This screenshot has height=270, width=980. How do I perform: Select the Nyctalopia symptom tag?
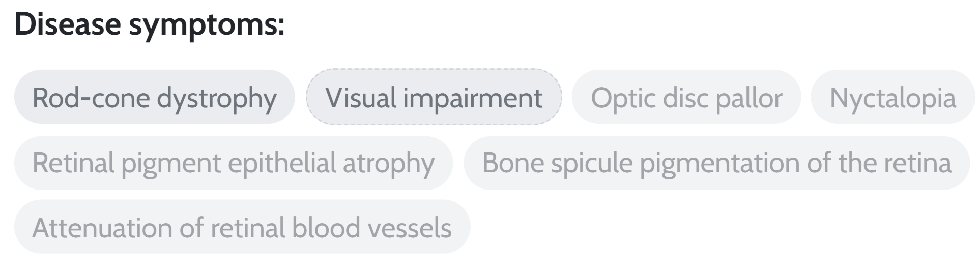[892, 97]
